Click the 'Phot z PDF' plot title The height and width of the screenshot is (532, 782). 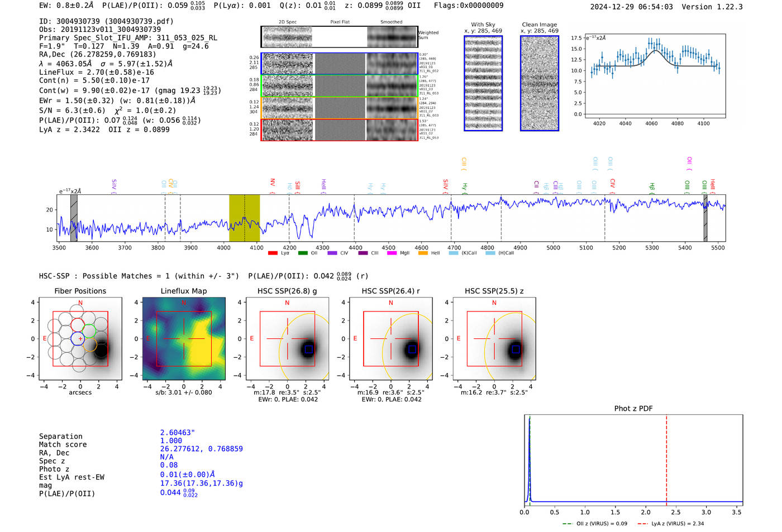[x=633, y=409]
